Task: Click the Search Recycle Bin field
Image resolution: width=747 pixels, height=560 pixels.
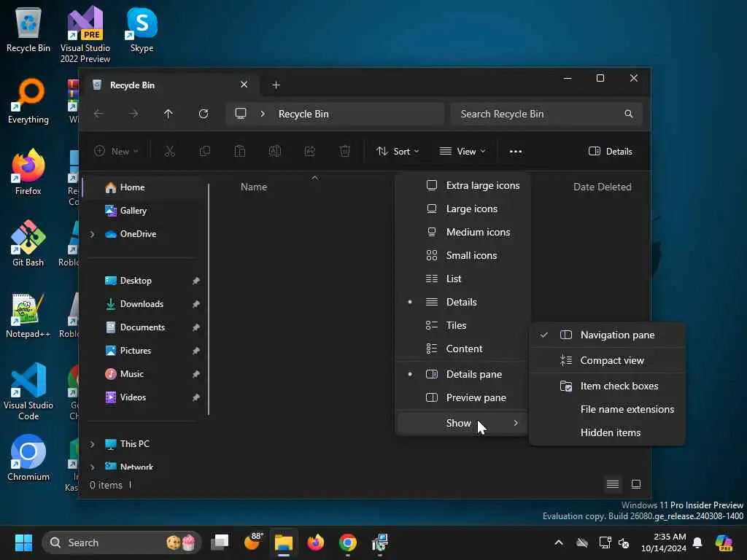Action: click(546, 114)
